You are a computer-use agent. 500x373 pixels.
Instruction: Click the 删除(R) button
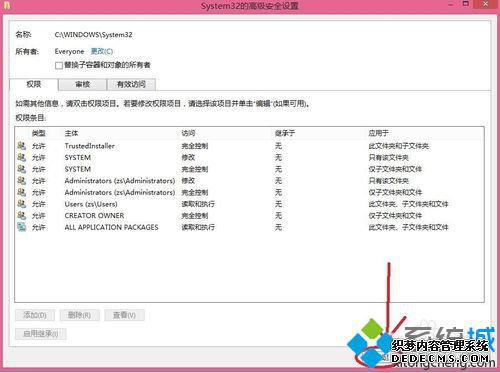(79, 315)
